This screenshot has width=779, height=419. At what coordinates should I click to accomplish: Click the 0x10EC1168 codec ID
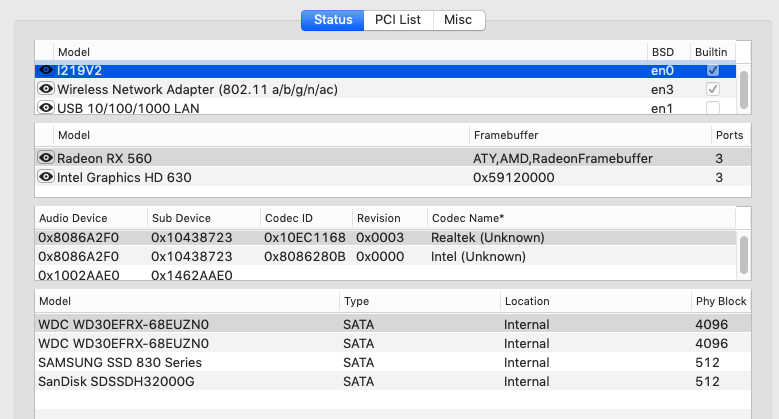click(305, 238)
